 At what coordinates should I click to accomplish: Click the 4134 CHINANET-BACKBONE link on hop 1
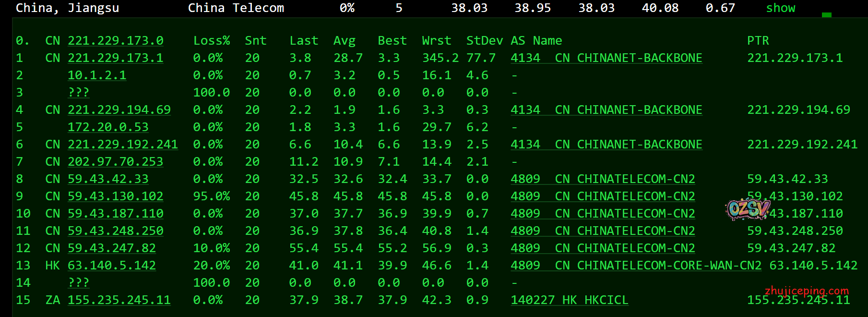(606, 58)
